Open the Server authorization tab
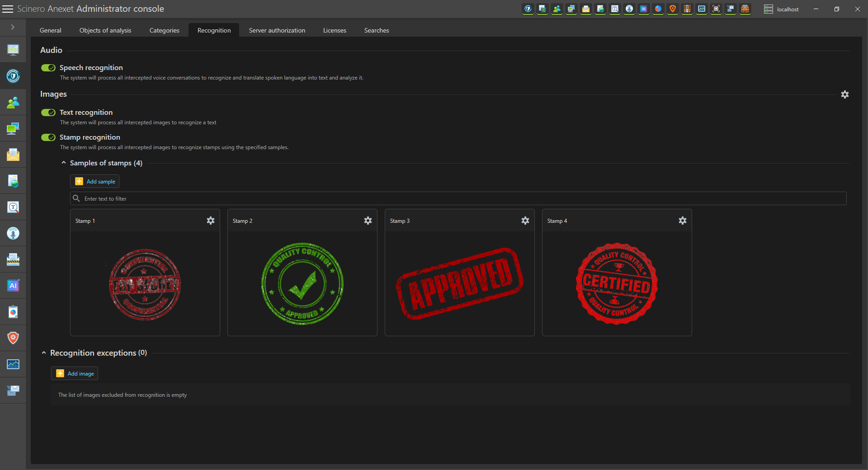Viewport: 868px width, 470px height. click(277, 30)
